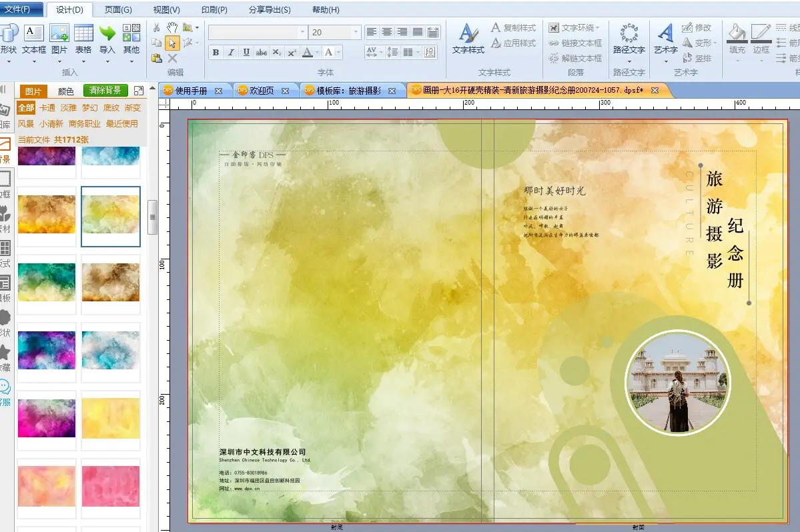Click the copy icon in 编辑 group
Screen dimensions: 800x532
[x=157, y=43]
